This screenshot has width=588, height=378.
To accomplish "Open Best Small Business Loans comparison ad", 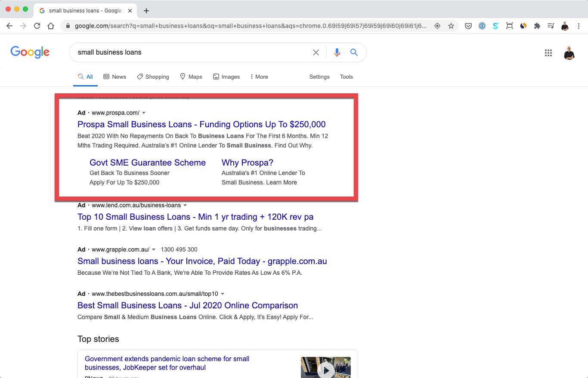I will (x=188, y=305).
